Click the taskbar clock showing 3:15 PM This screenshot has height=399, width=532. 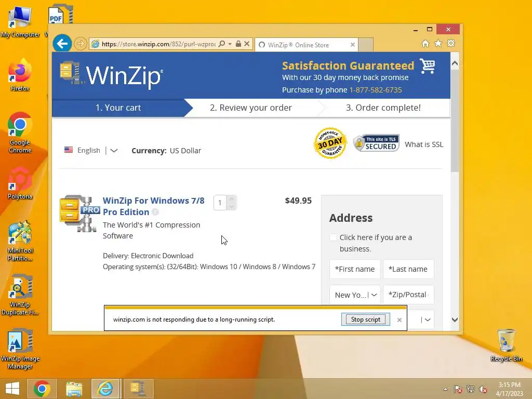coord(509,389)
